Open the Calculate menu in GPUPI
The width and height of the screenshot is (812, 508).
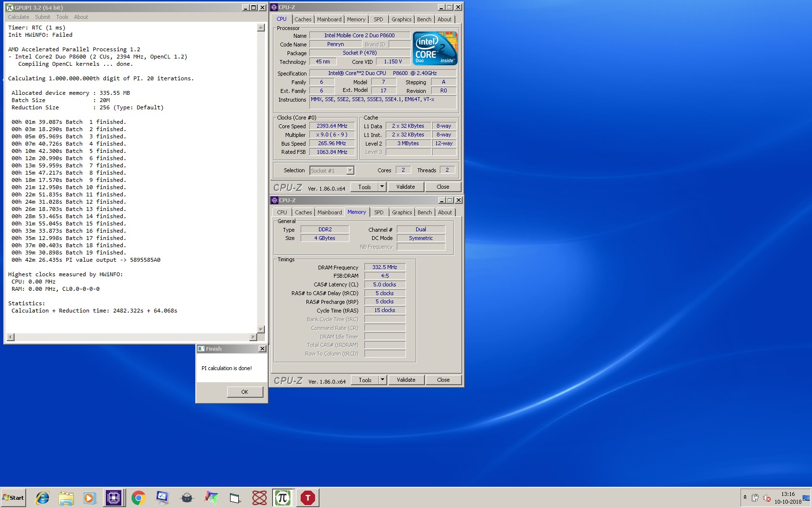pos(18,17)
